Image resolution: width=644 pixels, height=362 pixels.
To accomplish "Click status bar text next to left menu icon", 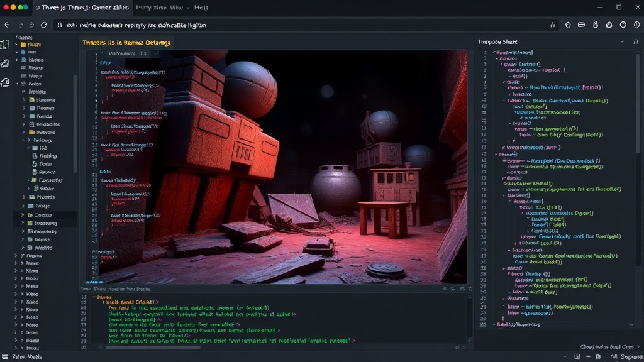I will coord(27,357).
